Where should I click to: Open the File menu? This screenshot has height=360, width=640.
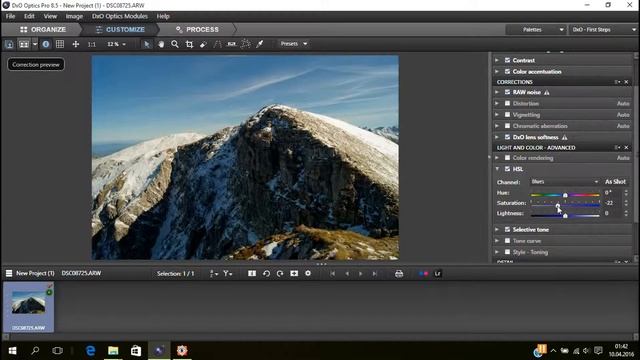pos(10,16)
